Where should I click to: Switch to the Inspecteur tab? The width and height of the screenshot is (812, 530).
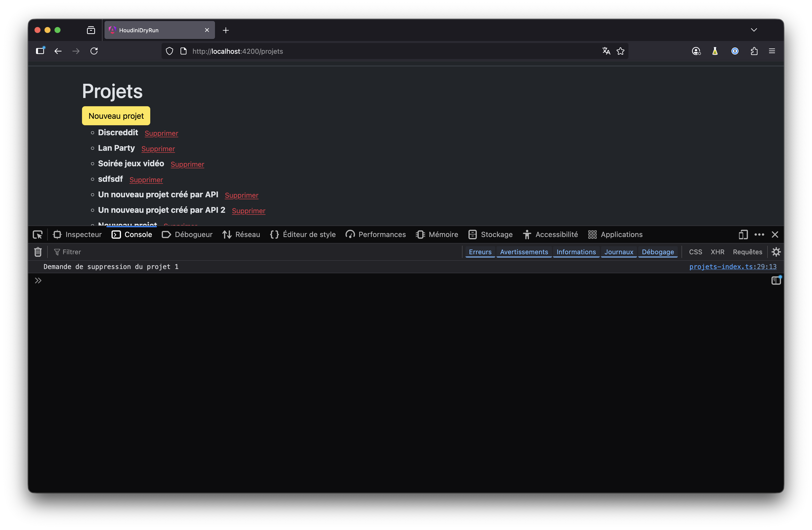tap(77, 234)
